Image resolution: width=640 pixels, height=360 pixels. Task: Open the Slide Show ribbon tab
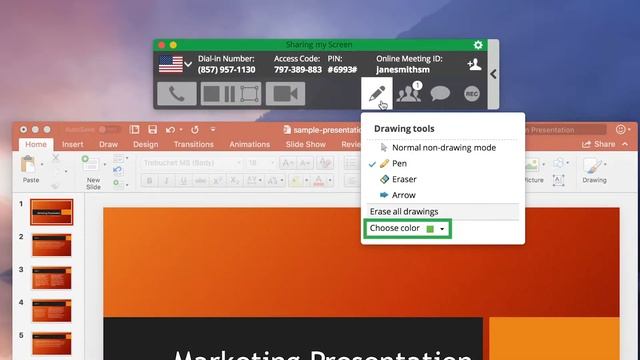pos(305,144)
